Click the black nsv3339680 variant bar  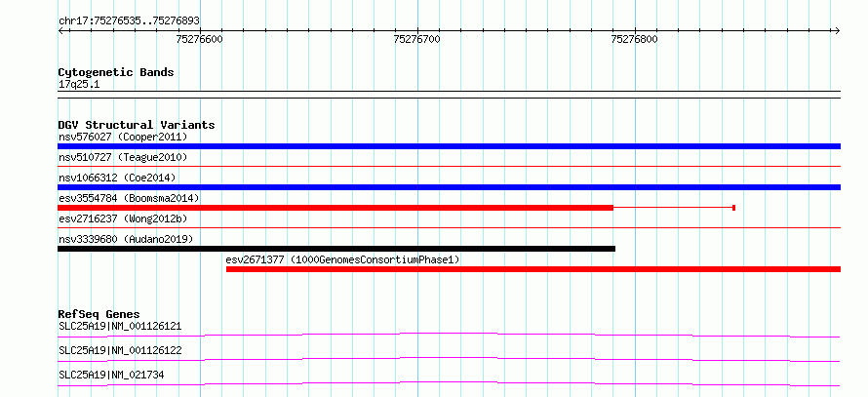[x=336, y=249]
